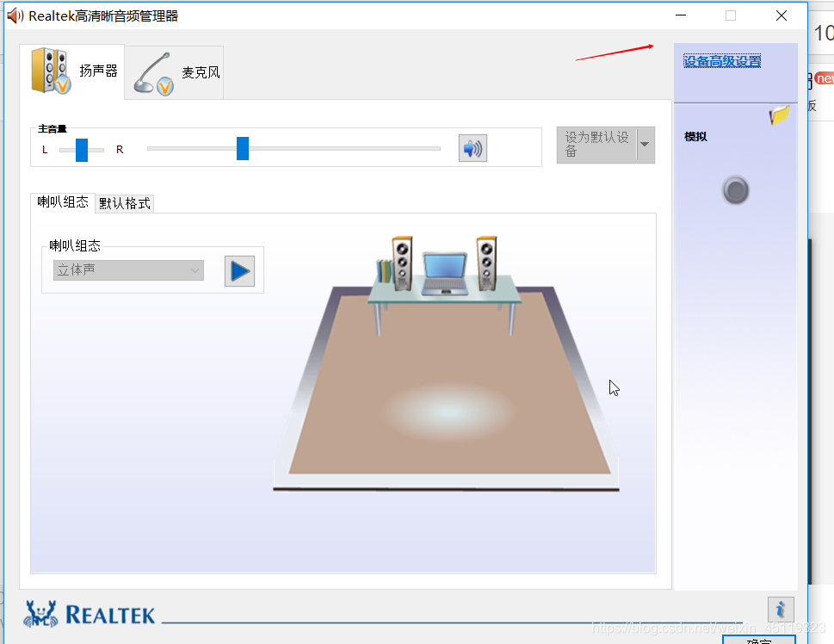This screenshot has height=644, width=834.
Task: Open the 立体声 speaker configuration dropdown
Action: [128, 270]
